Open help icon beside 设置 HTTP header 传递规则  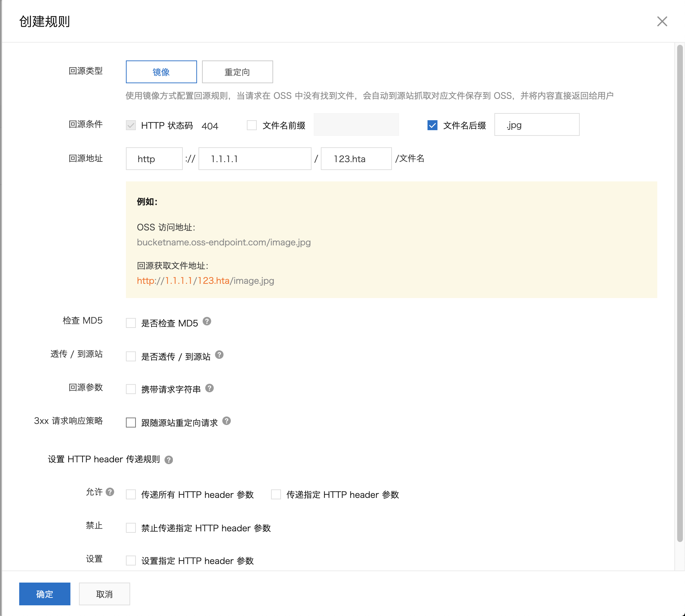pos(169,460)
